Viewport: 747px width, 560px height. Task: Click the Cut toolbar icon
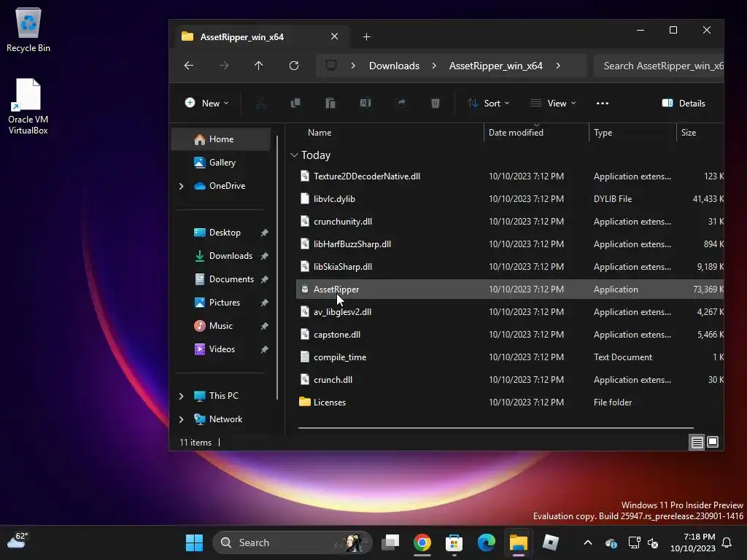pos(260,103)
